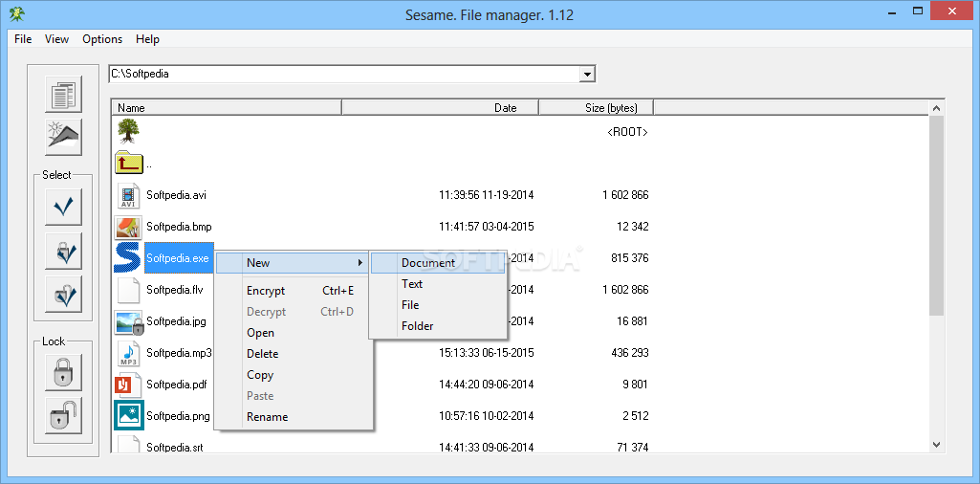Open the Help menu

(x=147, y=39)
